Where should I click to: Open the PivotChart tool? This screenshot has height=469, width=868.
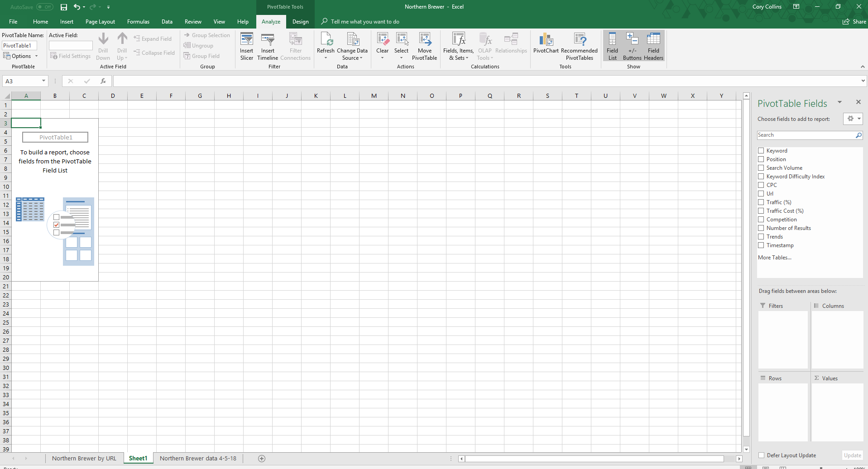click(546, 44)
